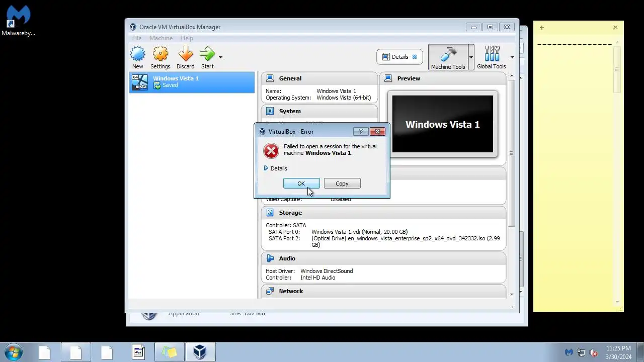The height and width of the screenshot is (362, 644).
Task: Expand the Details disclosure triangle in error dialog
Action: (266, 168)
